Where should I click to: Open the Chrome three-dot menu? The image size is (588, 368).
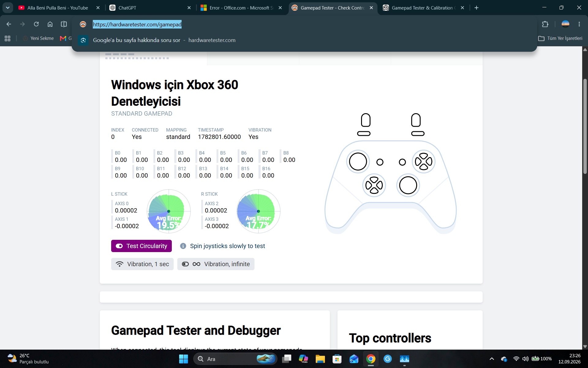579,24
